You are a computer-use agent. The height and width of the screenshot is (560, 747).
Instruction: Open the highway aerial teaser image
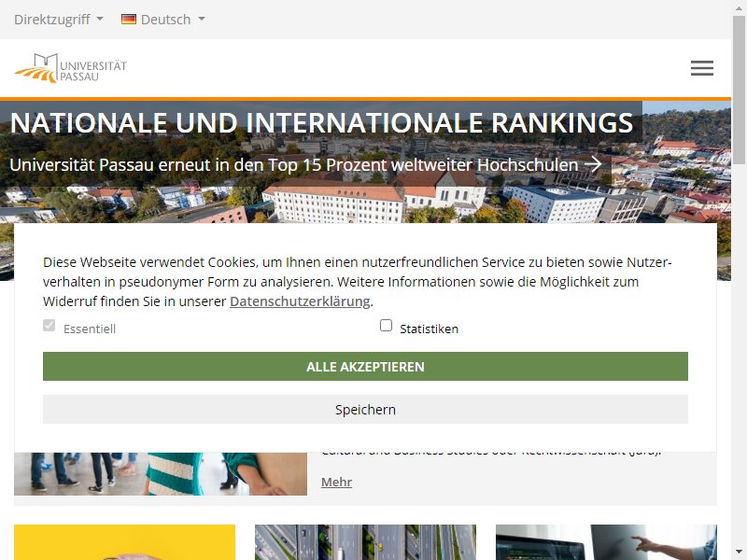pos(365,542)
